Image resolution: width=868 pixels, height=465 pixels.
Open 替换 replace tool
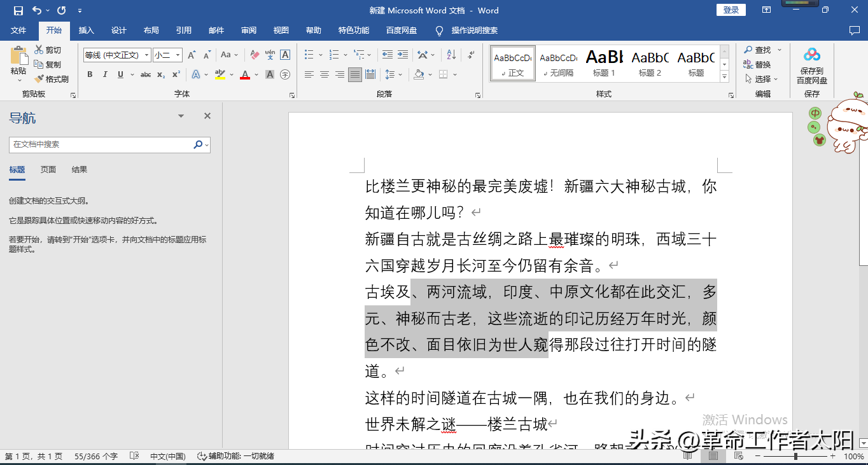tap(757, 64)
